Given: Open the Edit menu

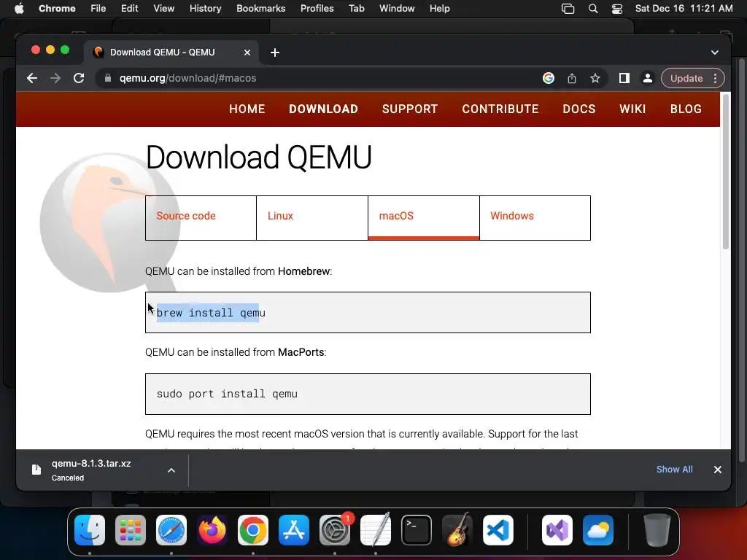Looking at the screenshot, I should point(129,9).
